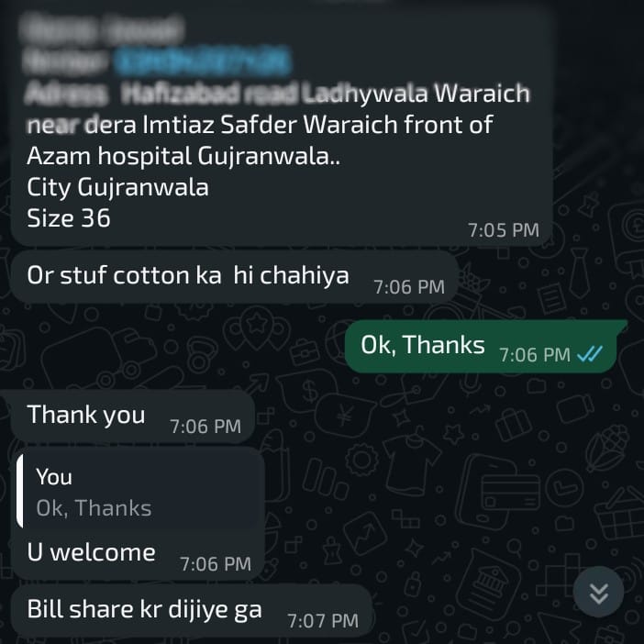Tap the 'Azam hospital Gujranwala' text line

[x=183, y=157]
